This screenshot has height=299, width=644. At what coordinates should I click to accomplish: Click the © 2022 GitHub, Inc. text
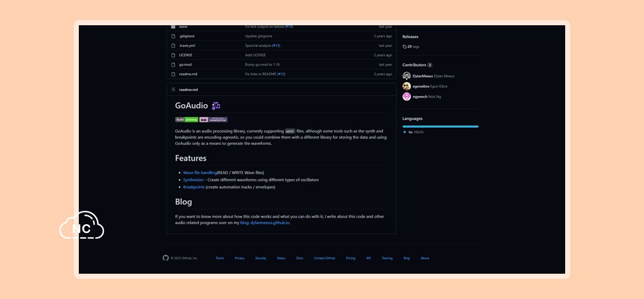tap(184, 258)
